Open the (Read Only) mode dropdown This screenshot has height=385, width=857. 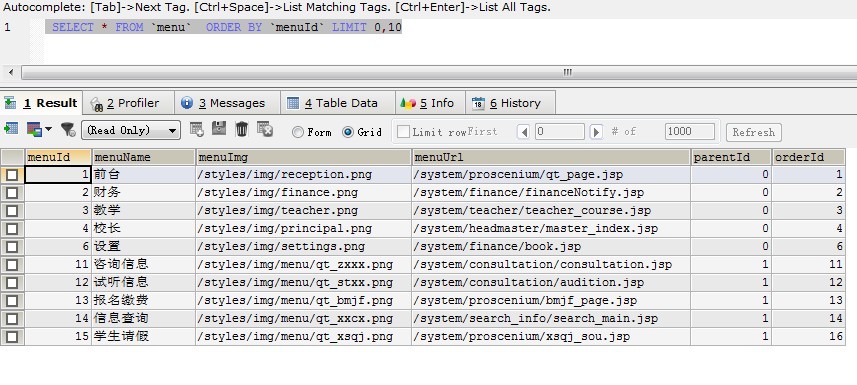pyautogui.click(x=131, y=130)
